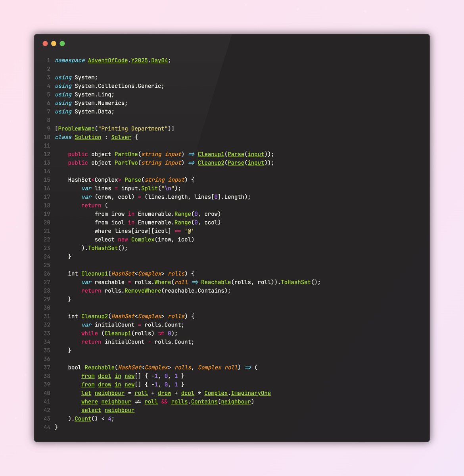Go to the Solution class definition
This screenshot has height=476, width=464.
[x=88, y=137]
